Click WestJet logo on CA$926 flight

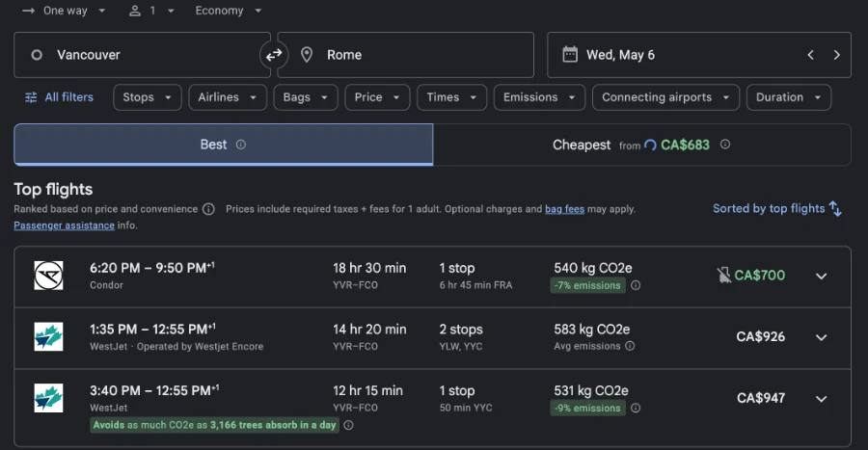pyautogui.click(x=49, y=336)
